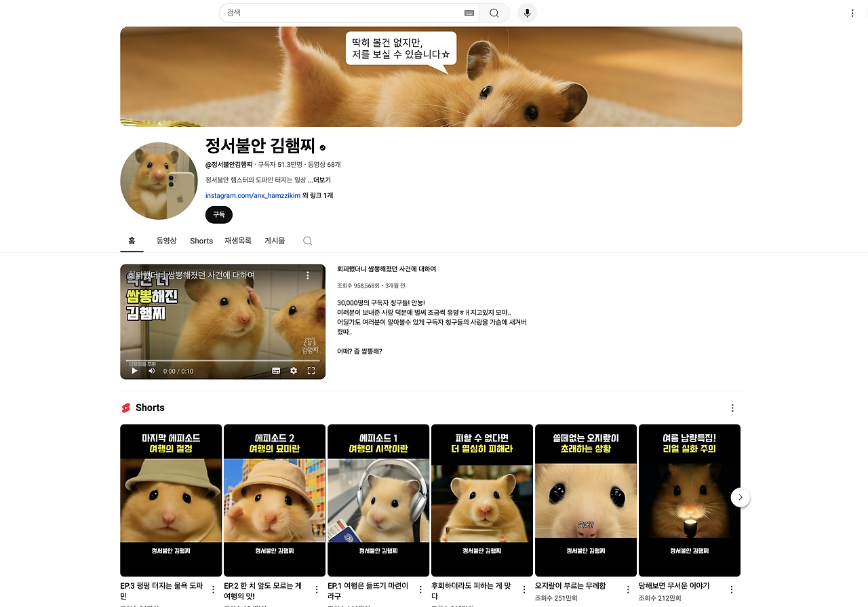Image resolution: width=868 pixels, height=607 pixels.
Task: Click the Shorts logo icon
Action: point(127,408)
